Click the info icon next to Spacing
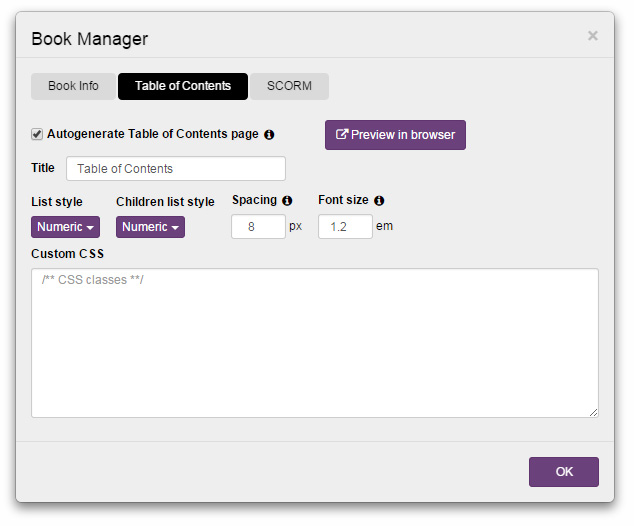 tap(287, 200)
